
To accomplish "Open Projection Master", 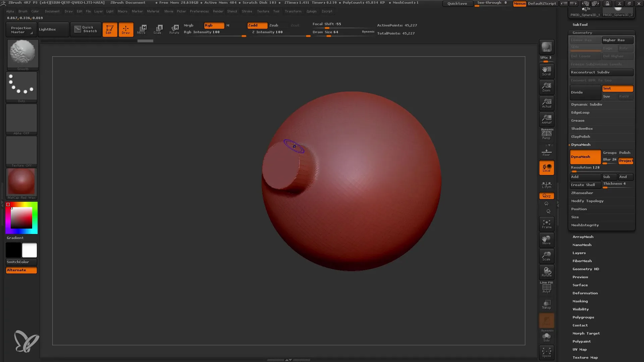I will 21,30.
